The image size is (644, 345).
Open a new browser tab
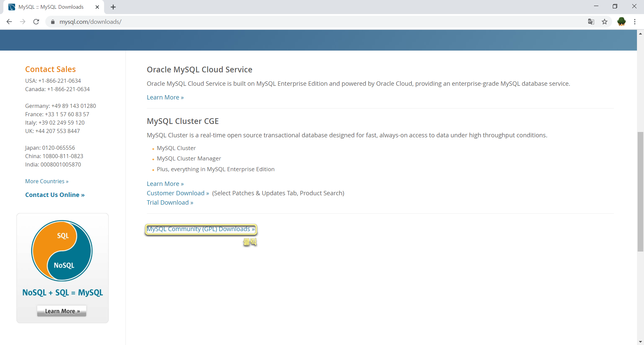tap(113, 7)
